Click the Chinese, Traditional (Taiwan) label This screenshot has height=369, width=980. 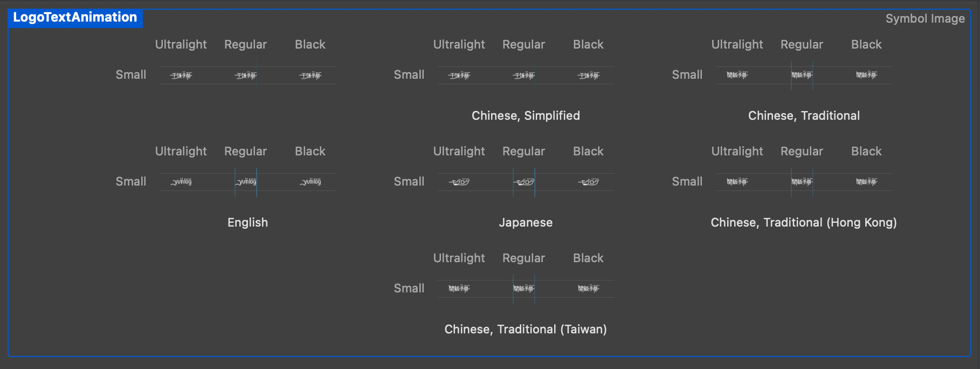pos(526,329)
